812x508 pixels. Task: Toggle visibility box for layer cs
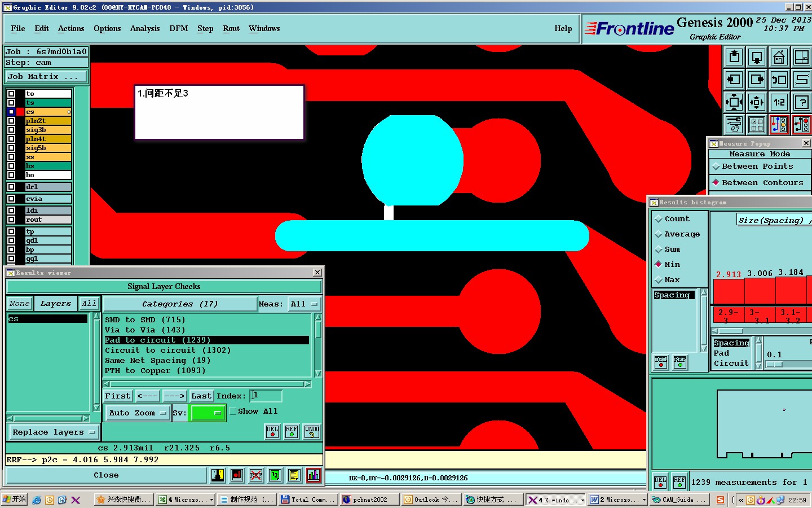point(11,112)
